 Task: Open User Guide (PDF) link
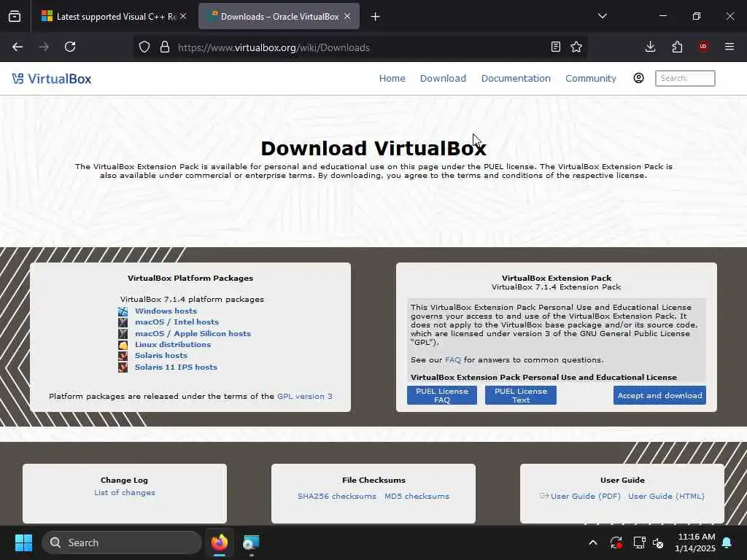[x=585, y=496]
